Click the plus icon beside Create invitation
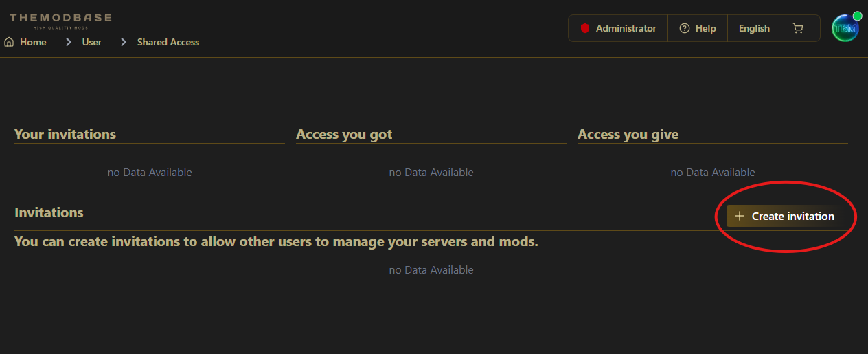Screen dimensions: 868x354 (739, 216)
